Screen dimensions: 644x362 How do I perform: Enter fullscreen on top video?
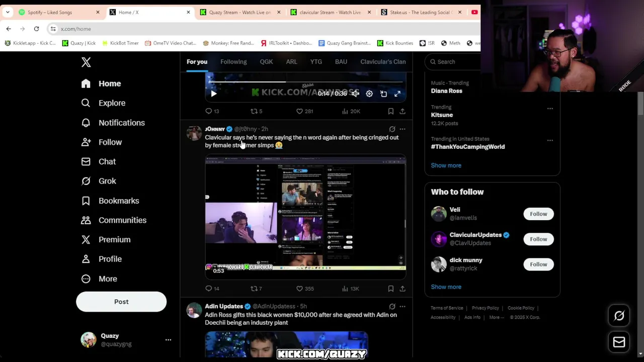pos(397,94)
